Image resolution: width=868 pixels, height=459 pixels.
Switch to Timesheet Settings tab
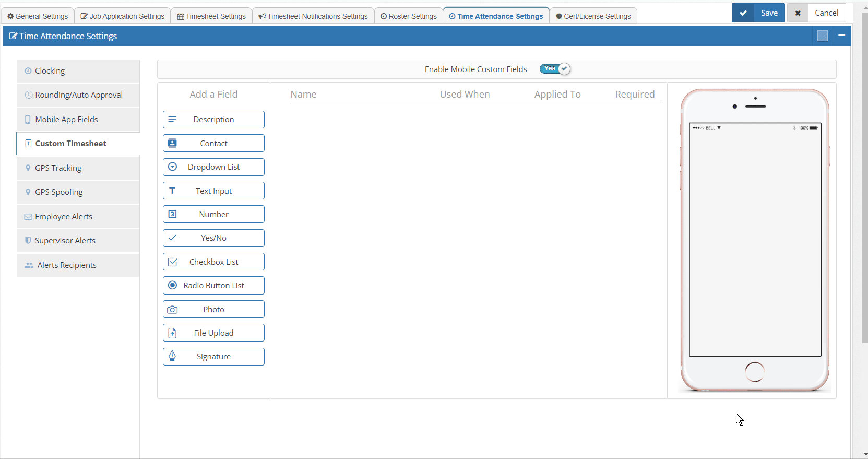(x=211, y=16)
